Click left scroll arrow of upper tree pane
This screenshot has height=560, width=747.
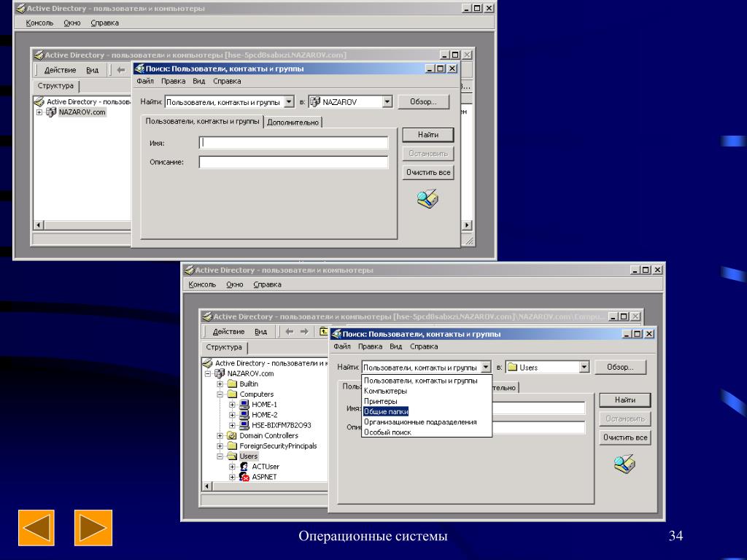point(39,225)
